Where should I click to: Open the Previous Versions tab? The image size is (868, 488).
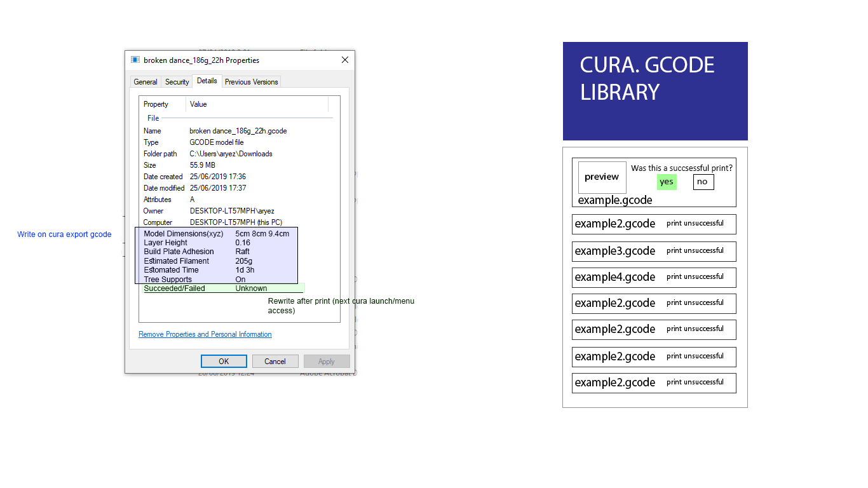[251, 81]
